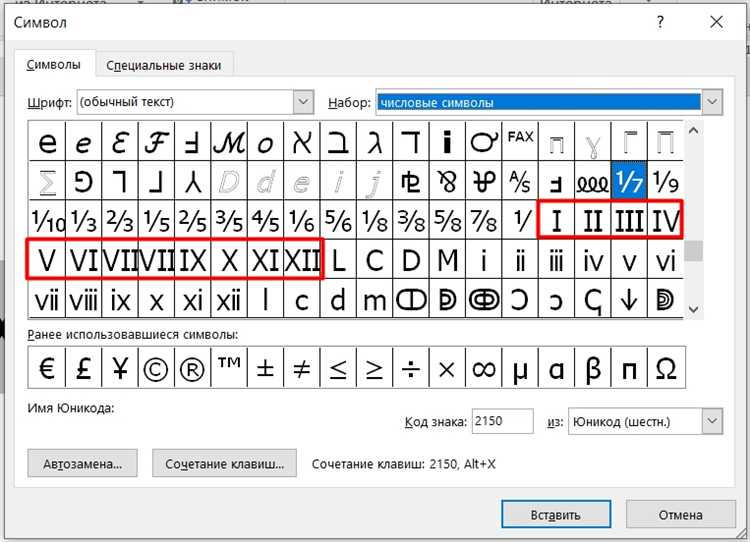Select the Roman numeral III symbol

click(629, 221)
